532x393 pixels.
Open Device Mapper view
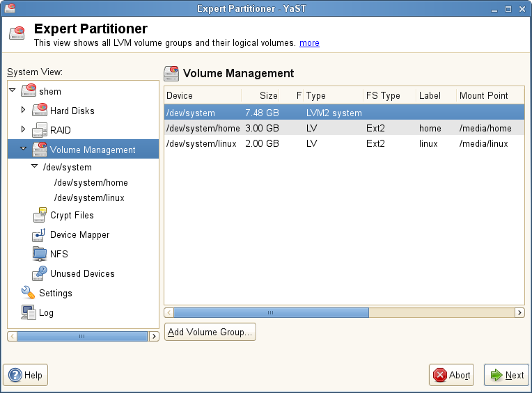click(80, 235)
